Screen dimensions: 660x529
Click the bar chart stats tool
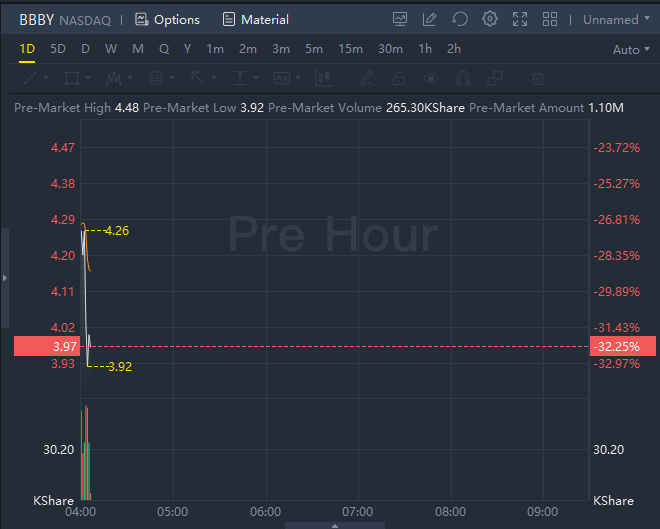(x=323, y=78)
